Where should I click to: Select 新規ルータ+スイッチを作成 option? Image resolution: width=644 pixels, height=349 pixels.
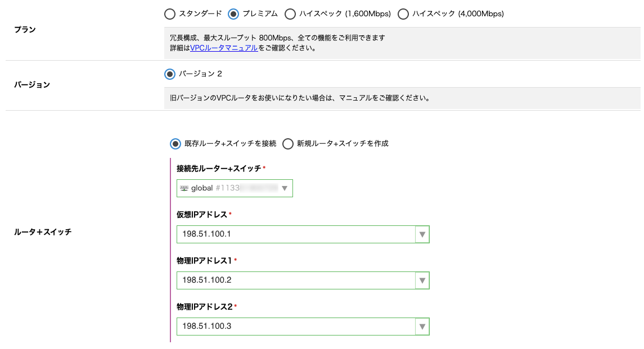pyautogui.click(x=288, y=143)
